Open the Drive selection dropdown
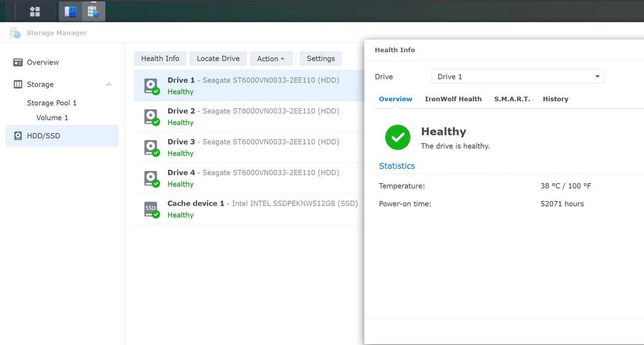 pos(518,77)
